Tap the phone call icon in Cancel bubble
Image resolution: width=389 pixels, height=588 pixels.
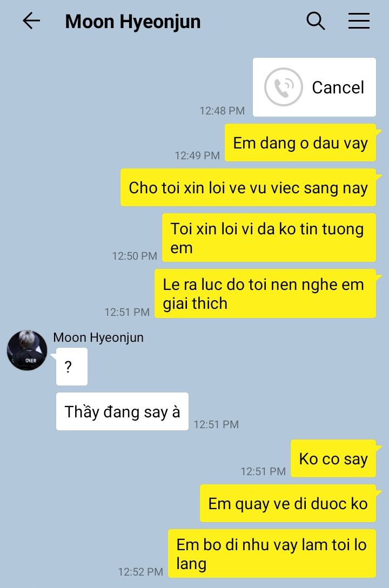(x=283, y=87)
